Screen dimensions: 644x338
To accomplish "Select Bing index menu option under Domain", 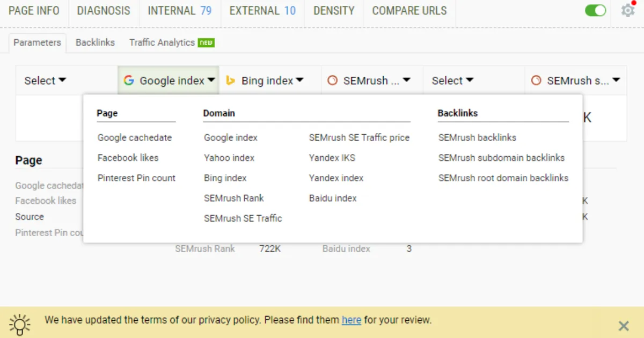I will tap(225, 178).
